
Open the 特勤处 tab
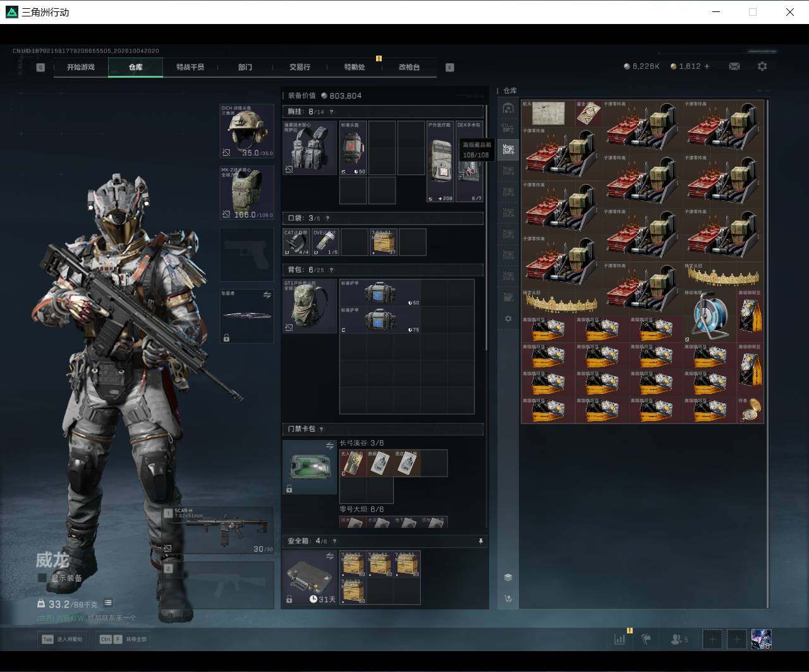click(x=355, y=67)
